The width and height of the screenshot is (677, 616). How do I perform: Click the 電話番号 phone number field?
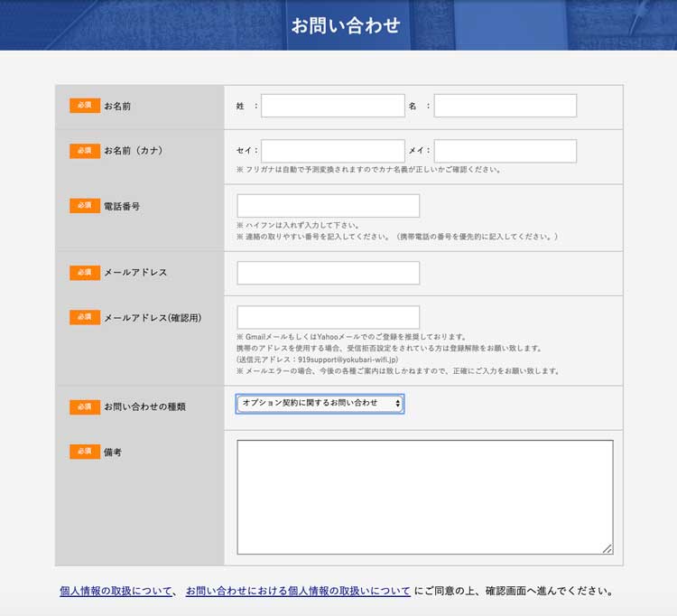pos(328,206)
